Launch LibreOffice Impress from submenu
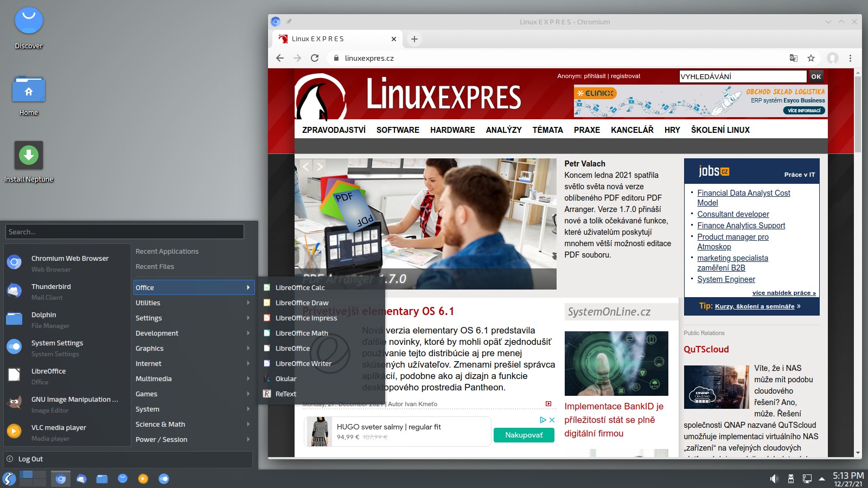Image resolution: width=868 pixels, height=488 pixels. tap(322, 318)
